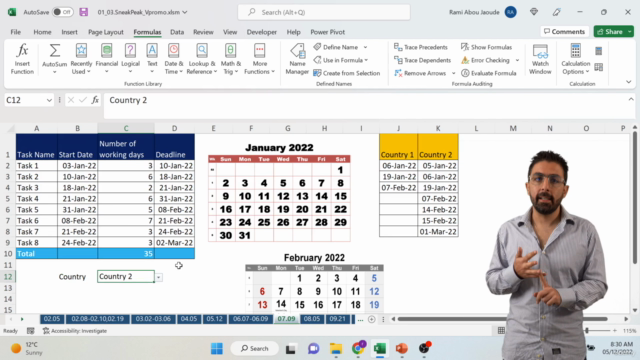Switch to the Home tab

(x=42, y=32)
